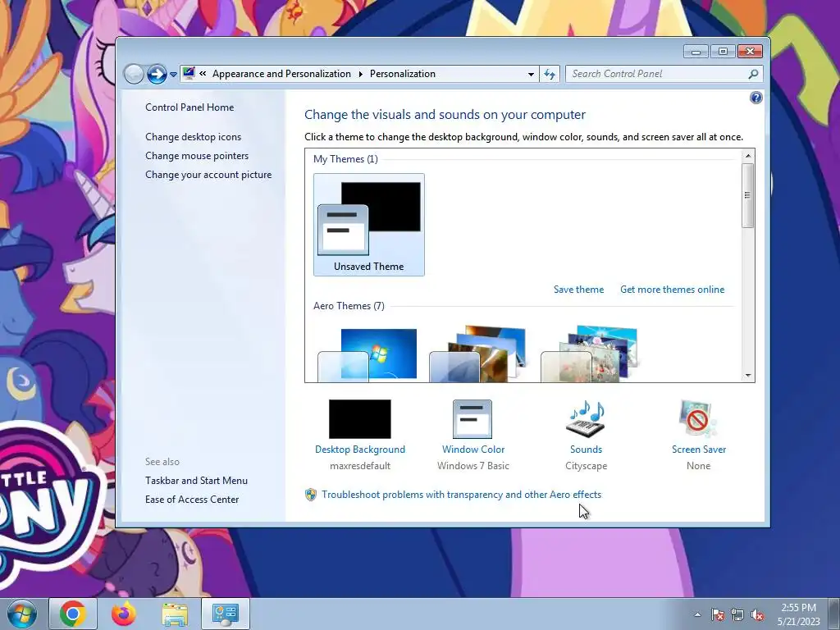
Task: Open Ease of Access Center link
Action: (x=192, y=500)
